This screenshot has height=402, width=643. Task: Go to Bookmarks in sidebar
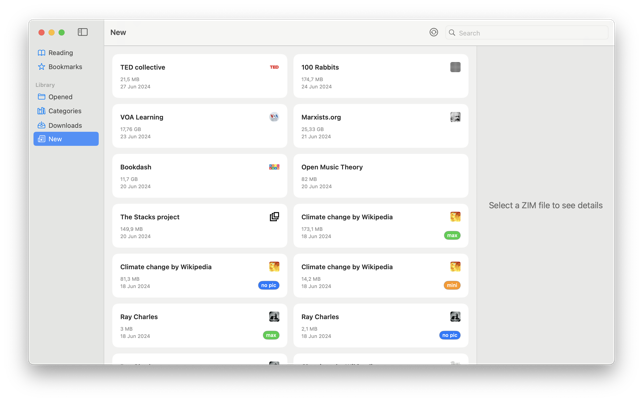[x=65, y=67]
